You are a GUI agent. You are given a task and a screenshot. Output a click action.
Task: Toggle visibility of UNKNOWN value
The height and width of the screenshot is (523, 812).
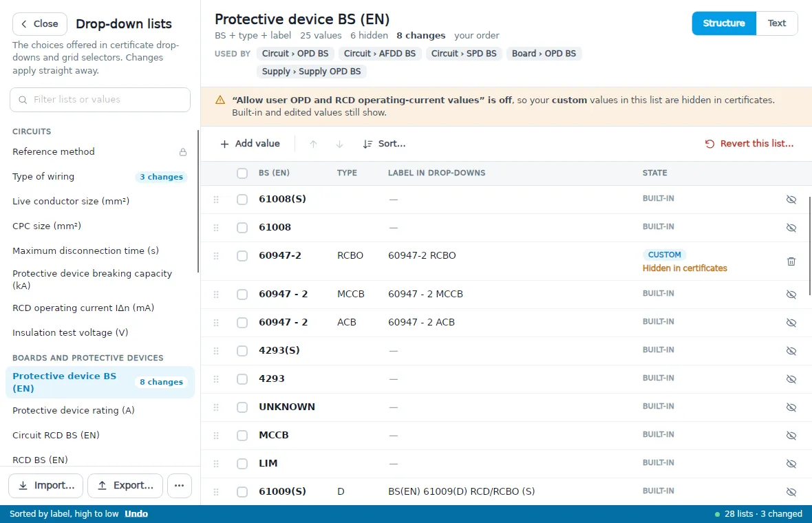tap(791, 407)
